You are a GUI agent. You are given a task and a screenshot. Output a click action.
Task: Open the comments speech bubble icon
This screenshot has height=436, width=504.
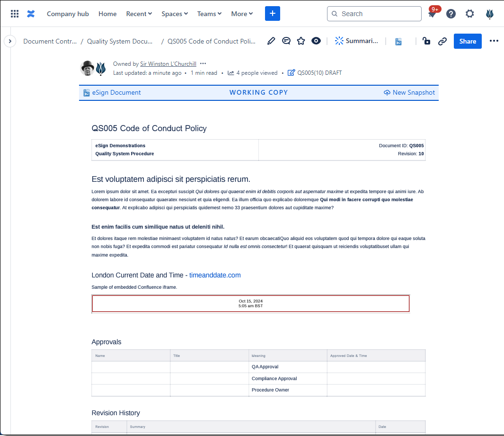coord(286,41)
